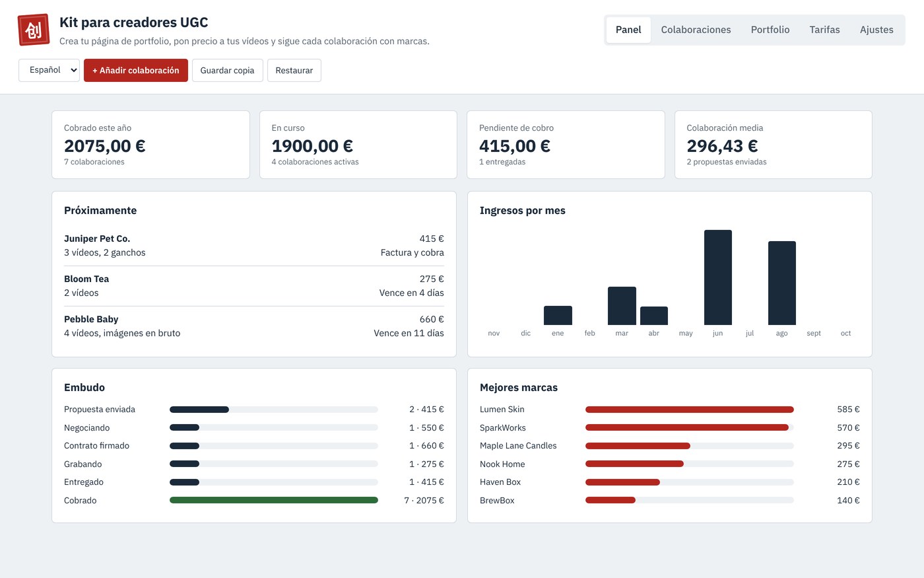Click the Nook Home brand bar

pos(634,464)
